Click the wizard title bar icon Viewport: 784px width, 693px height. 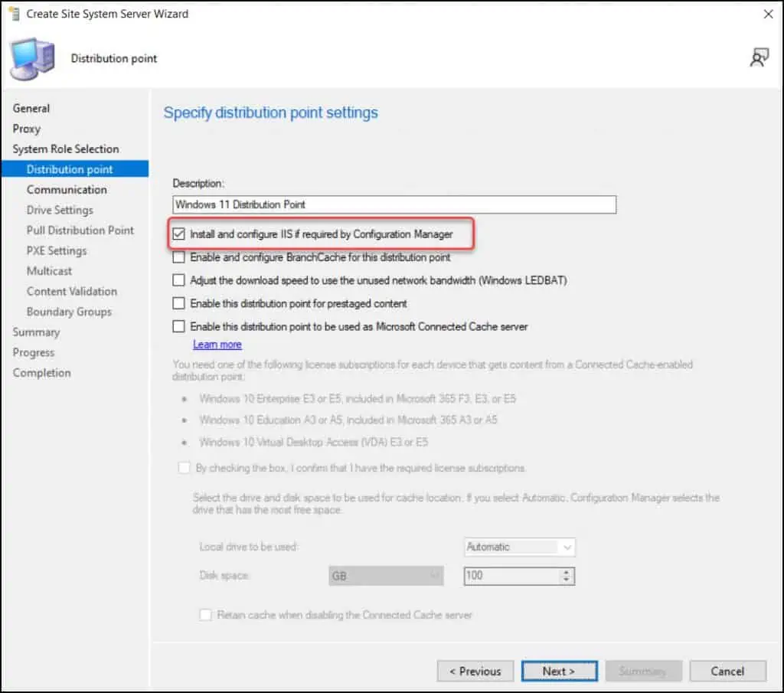[13, 14]
